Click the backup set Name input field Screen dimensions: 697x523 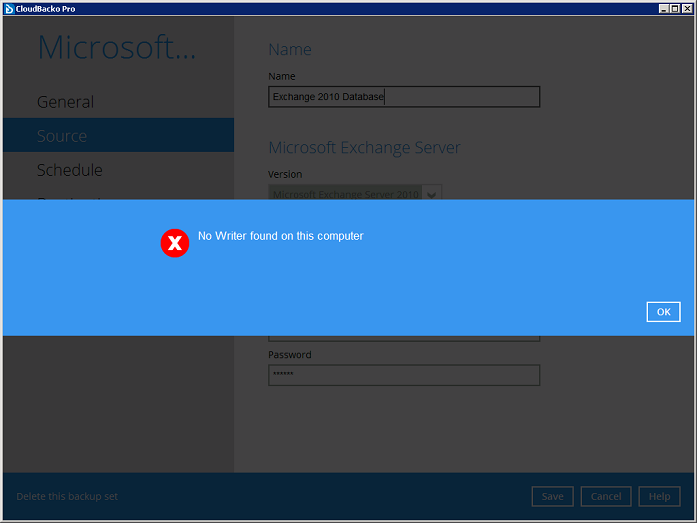pos(404,97)
